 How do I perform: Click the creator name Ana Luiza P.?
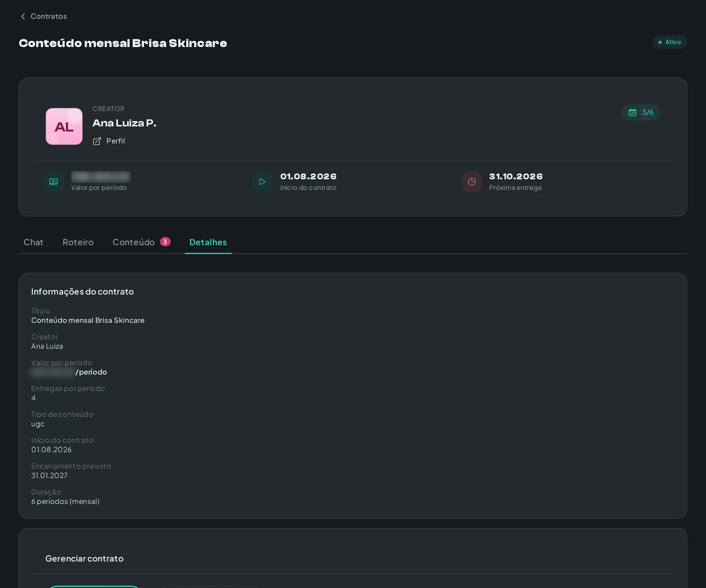(124, 123)
